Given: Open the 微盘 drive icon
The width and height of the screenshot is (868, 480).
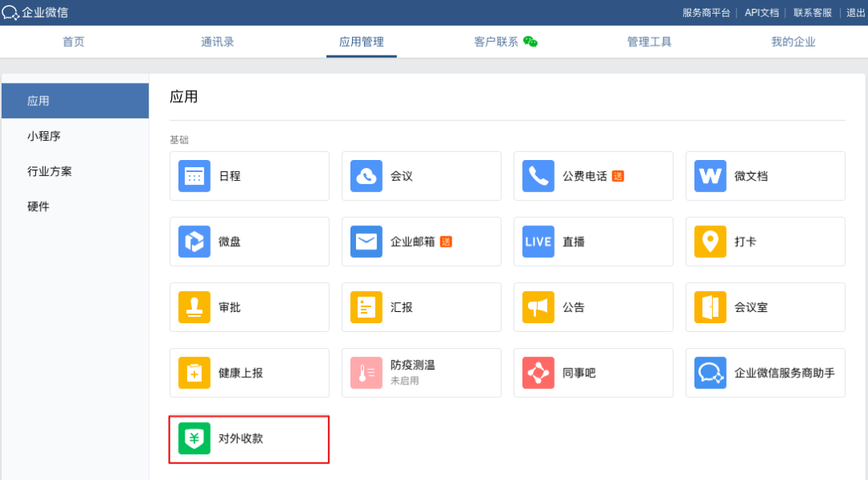Looking at the screenshot, I should tap(194, 242).
